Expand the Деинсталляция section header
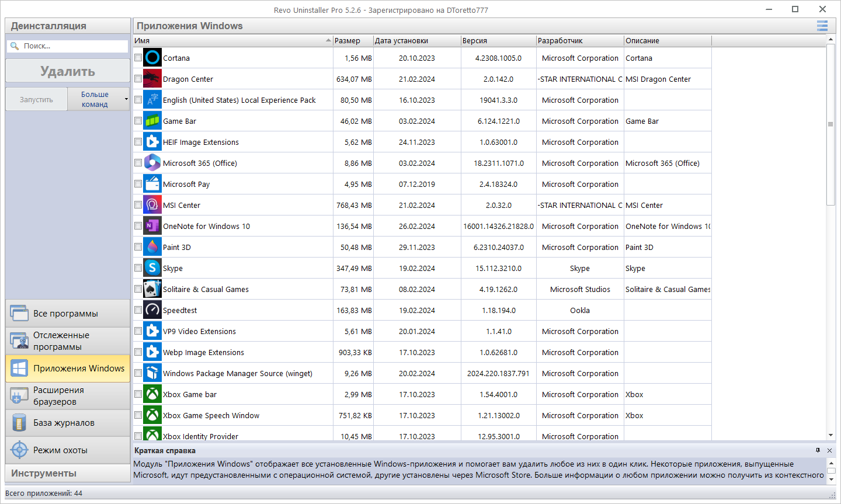 click(68, 26)
